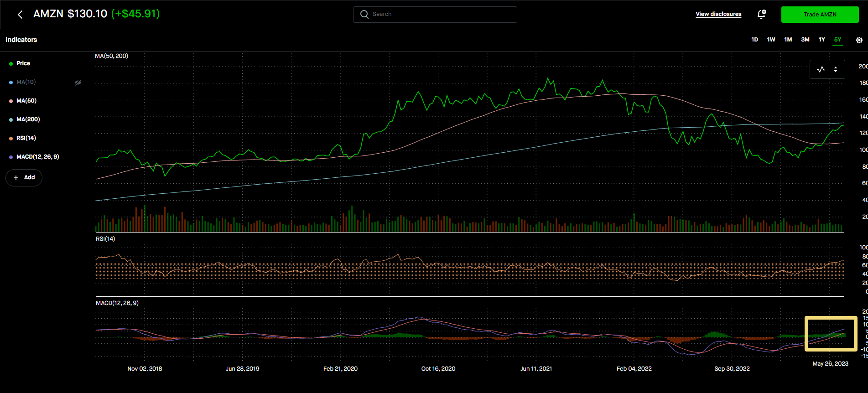Click the search magnifier icon
The image size is (868, 393).
point(364,14)
